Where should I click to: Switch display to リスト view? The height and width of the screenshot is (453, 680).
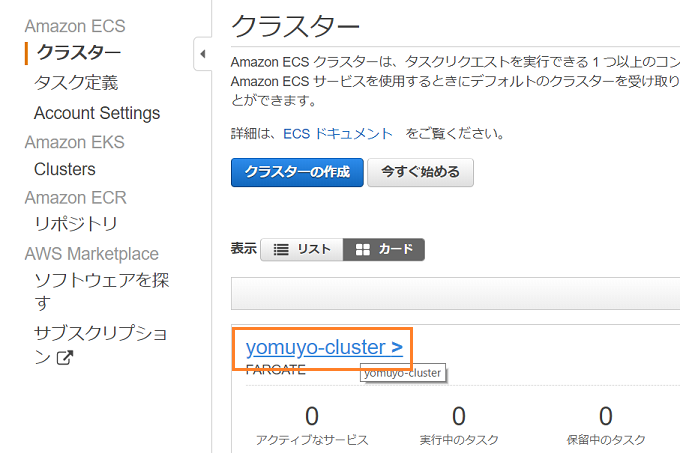(x=302, y=250)
